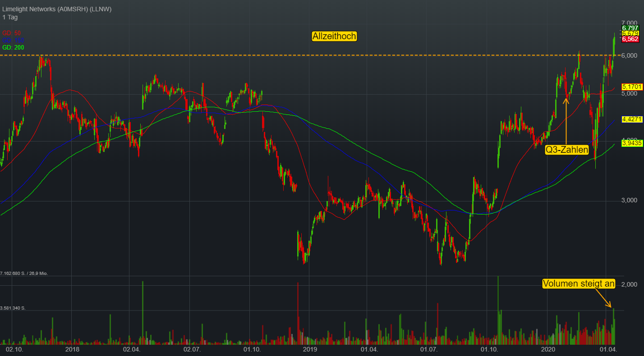Click the 01.07. date axis label
This screenshot has width=644, height=356.
429,349
